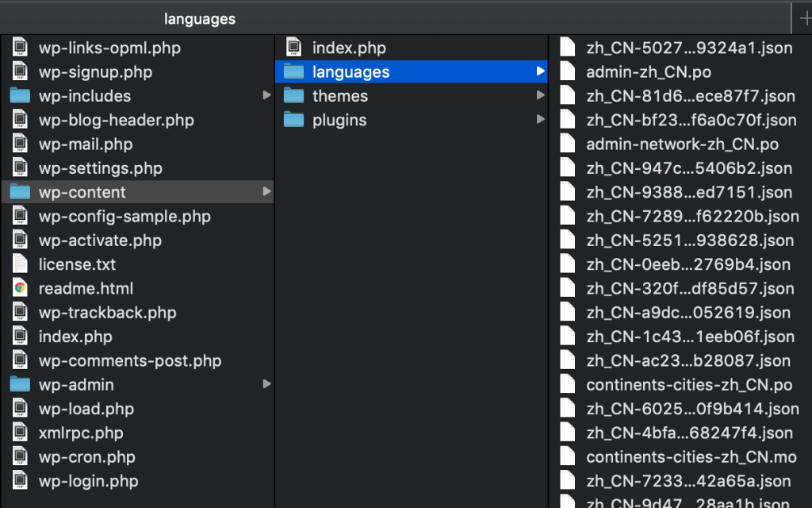Expand wp-admin with its arrow
The width and height of the screenshot is (812, 508).
pos(266,384)
